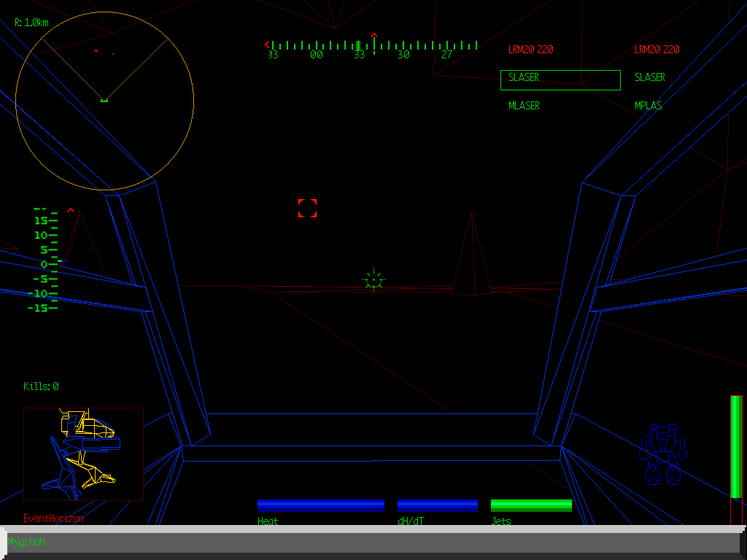Click the green Jets fuel bar

coord(531,505)
